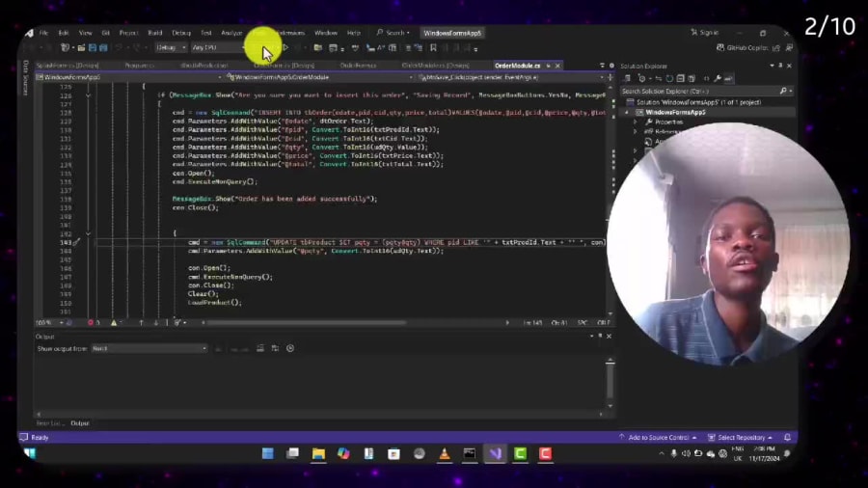The width and height of the screenshot is (868, 488).
Task: Toggle auto hide pin on Output panel
Action: [x=600, y=336]
